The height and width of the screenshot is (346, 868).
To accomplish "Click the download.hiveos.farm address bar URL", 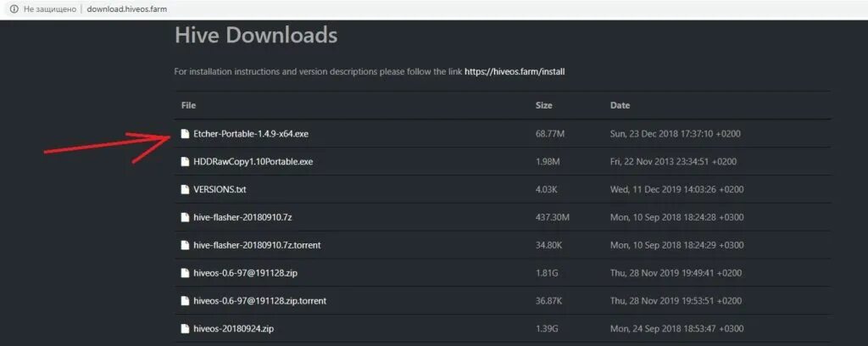I will point(127,9).
